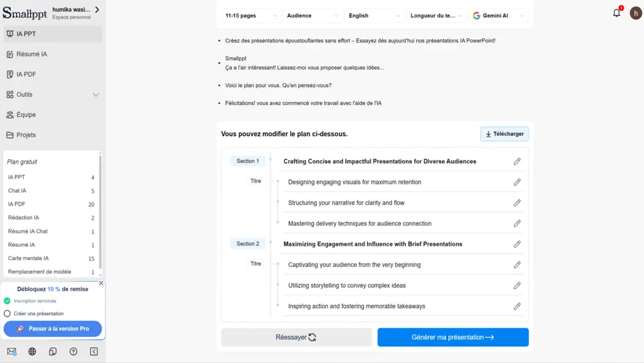This screenshot has width=644, height=363.
Task: Click the Réessayer button
Action: 296,337
